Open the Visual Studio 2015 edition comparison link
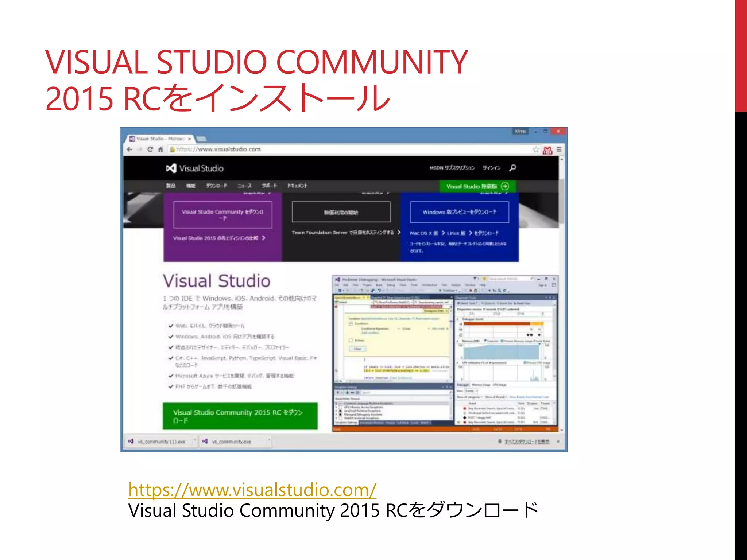This screenshot has height=560, width=747. pyautogui.click(x=219, y=238)
